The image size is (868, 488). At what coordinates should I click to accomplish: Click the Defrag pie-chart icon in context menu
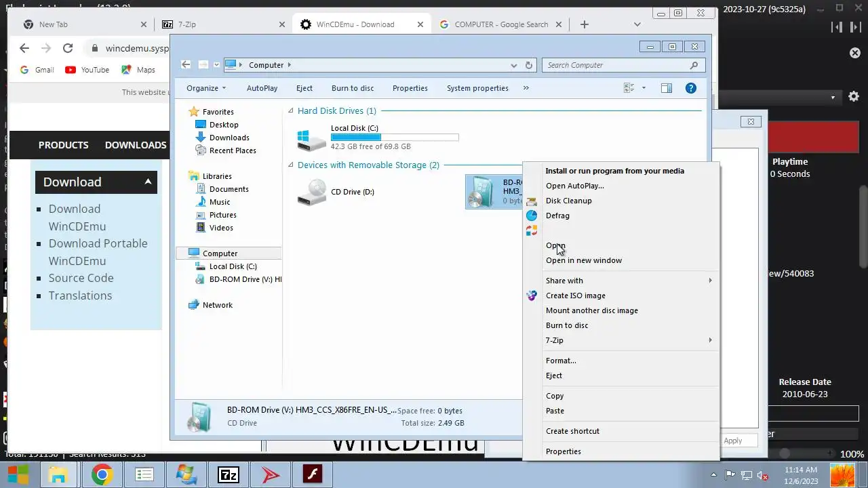(x=532, y=216)
